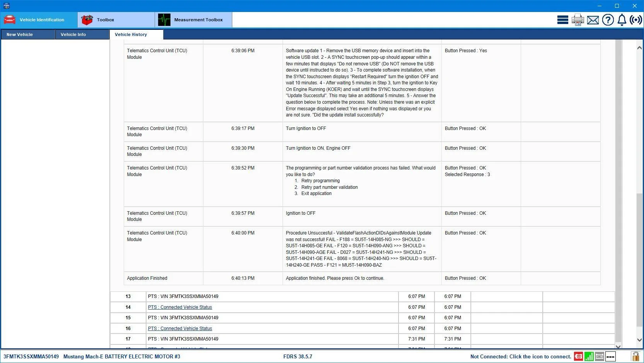The height and width of the screenshot is (363, 644).
Task: Open the Toolbox tab
Action: (x=116, y=20)
